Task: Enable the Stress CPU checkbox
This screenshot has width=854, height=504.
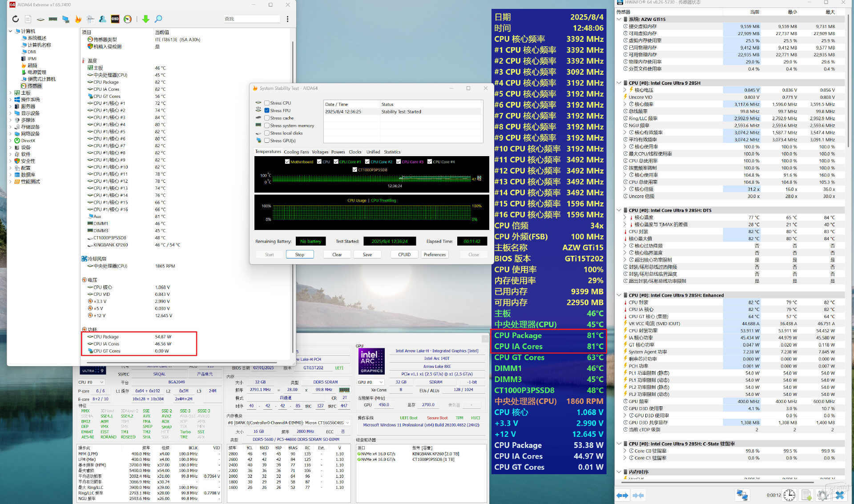Action: pos(267,103)
